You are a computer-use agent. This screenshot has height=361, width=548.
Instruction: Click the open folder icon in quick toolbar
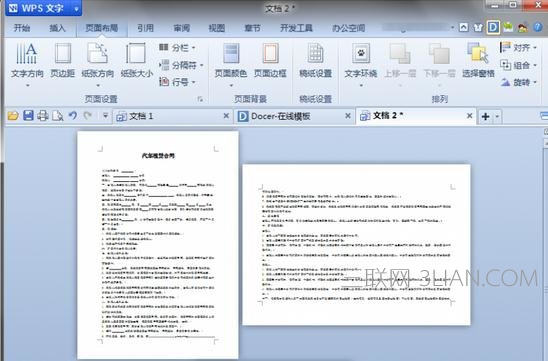click(x=13, y=116)
